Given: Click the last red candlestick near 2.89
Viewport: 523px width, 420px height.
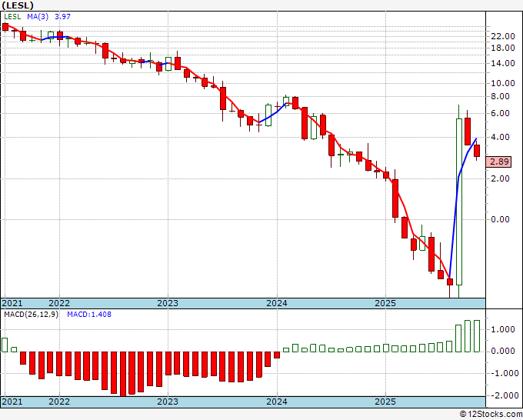Looking at the screenshot, I should pyautogui.click(x=477, y=151).
